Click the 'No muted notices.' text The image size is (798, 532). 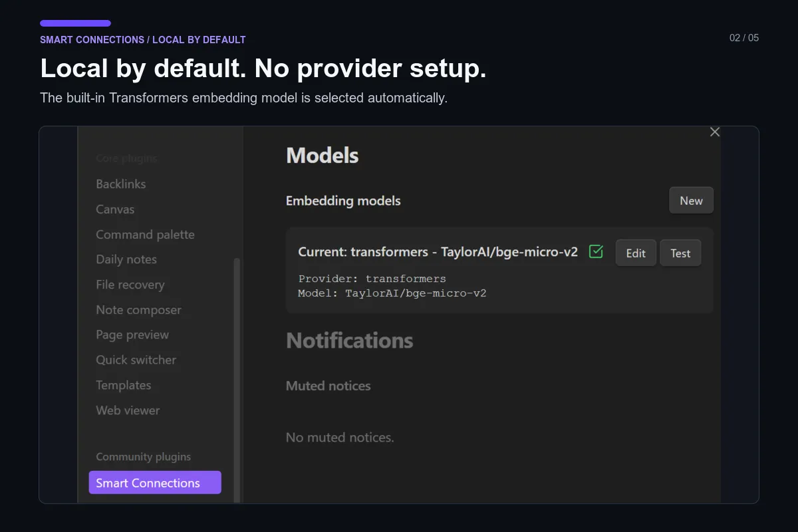[340, 438]
